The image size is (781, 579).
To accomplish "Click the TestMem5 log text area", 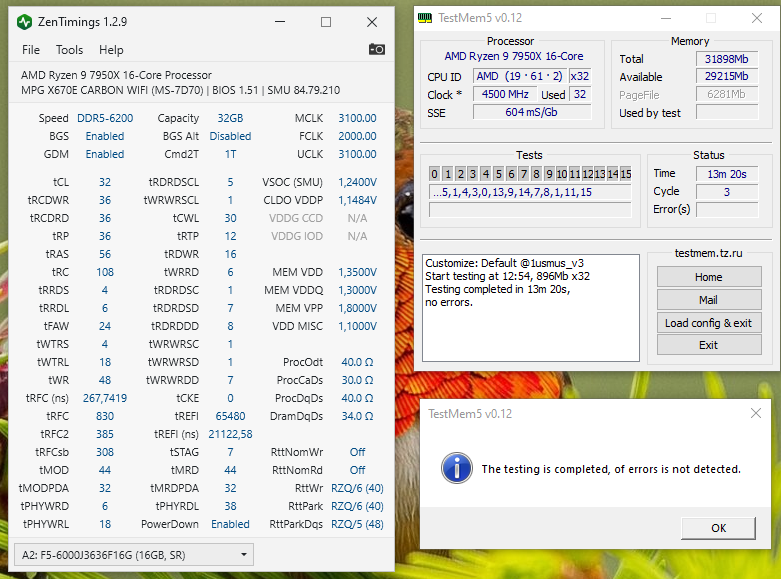I will pyautogui.click(x=530, y=308).
